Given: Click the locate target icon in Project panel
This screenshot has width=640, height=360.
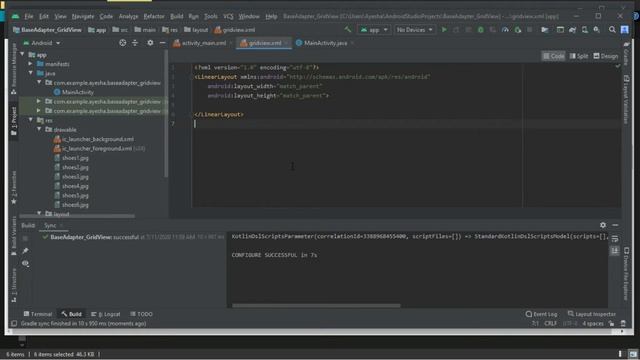Looking at the screenshot, I should [122, 43].
